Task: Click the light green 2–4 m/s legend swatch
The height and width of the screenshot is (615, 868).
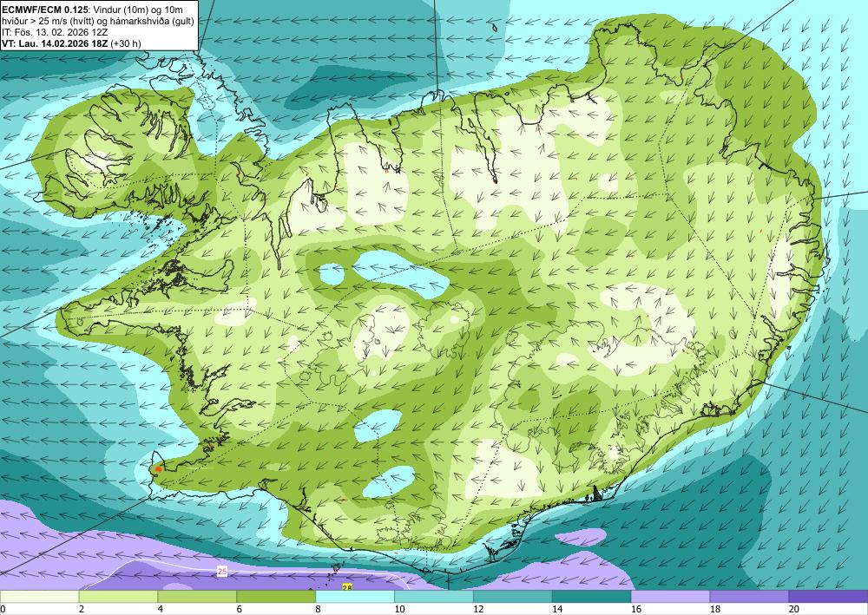Action: 118,596
